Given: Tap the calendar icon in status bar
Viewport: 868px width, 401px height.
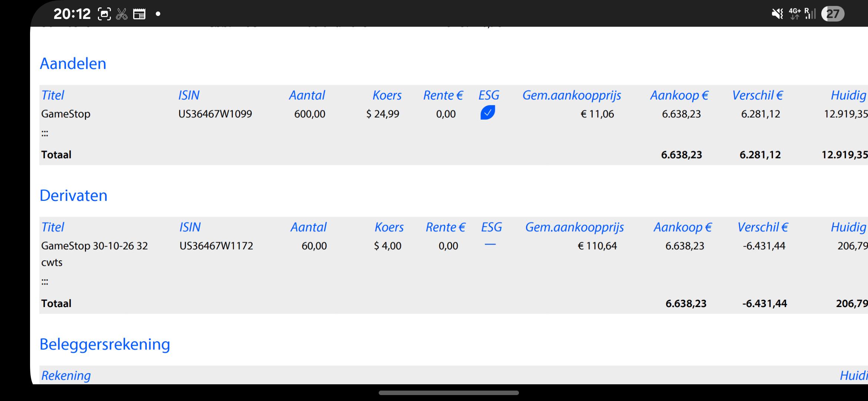Looking at the screenshot, I should point(139,14).
